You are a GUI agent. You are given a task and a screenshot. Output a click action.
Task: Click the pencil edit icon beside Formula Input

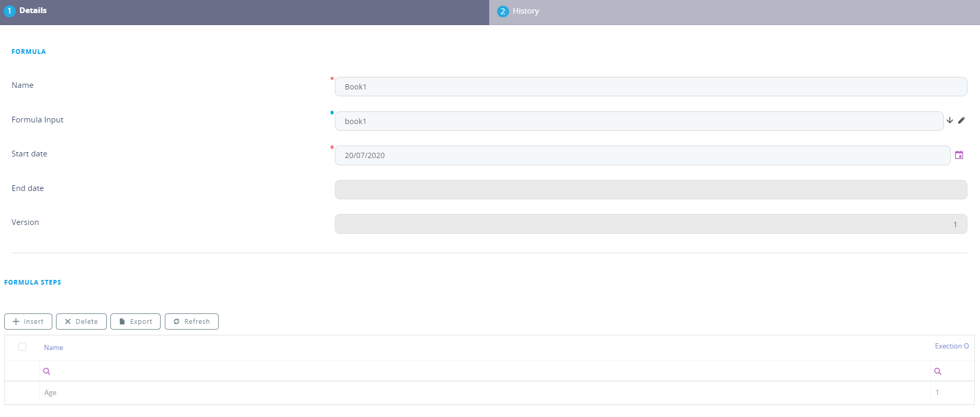(962, 120)
